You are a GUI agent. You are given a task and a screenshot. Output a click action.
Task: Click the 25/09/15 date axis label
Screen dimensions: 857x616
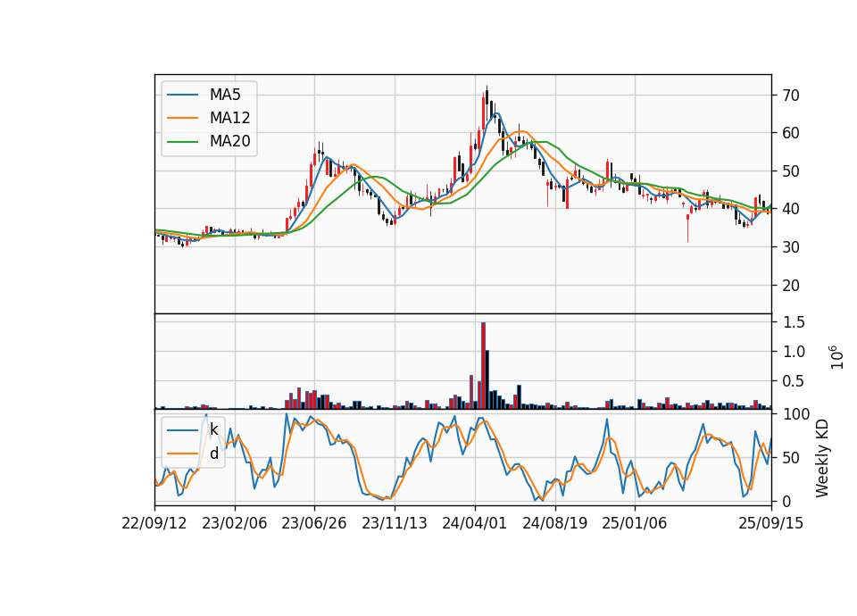[x=771, y=523]
